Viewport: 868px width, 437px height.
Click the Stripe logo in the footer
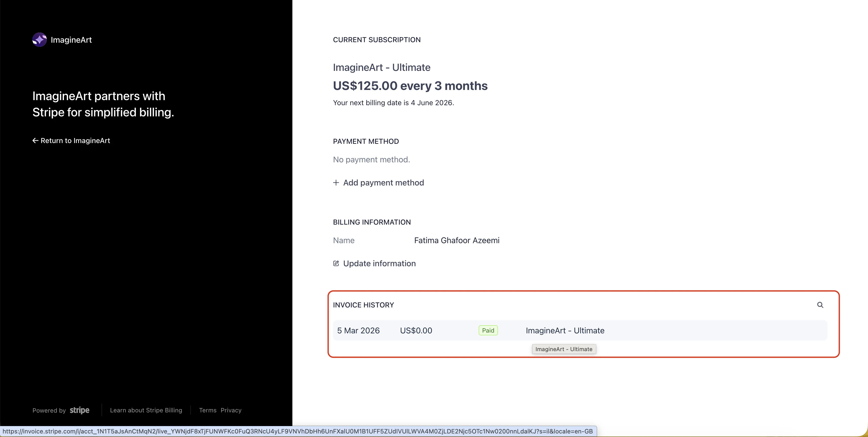click(79, 410)
